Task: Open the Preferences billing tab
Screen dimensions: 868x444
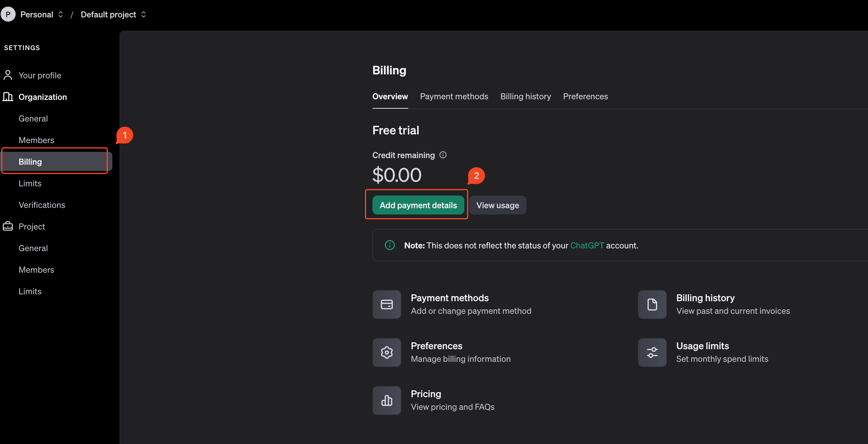Action: point(586,96)
